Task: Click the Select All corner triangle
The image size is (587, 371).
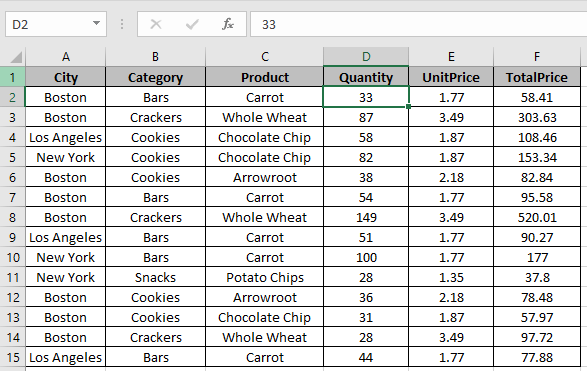Action: [x=16, y=57]
